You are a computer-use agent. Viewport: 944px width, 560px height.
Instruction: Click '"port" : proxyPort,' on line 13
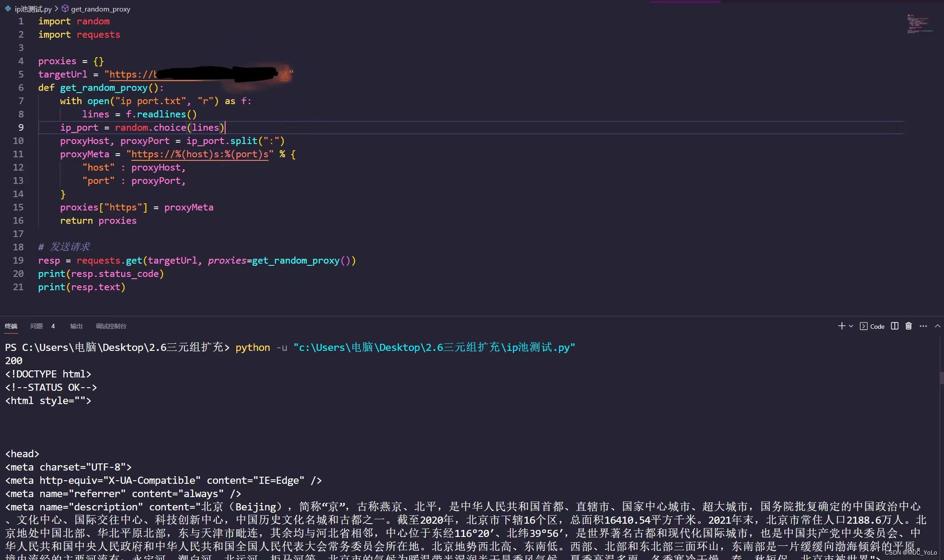point(133,181)
